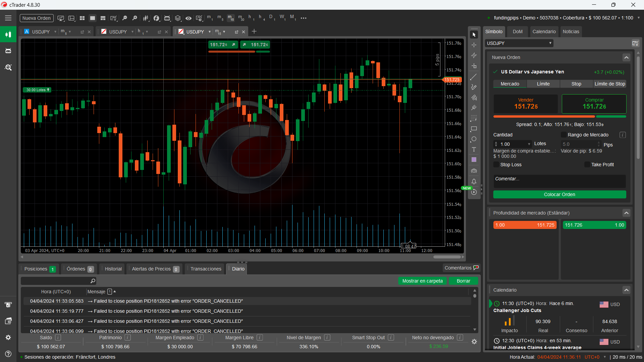Switch to the Noticias tab
The width and height of the screenshot is (644, 362).
click(571, 32)
